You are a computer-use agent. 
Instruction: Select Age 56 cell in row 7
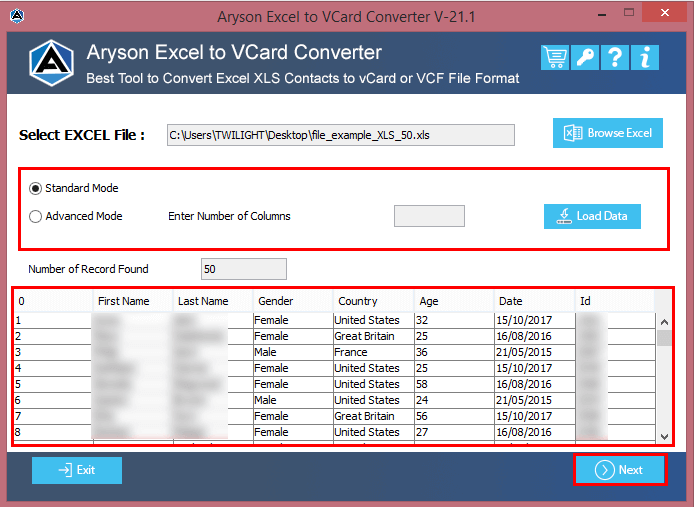pos(454,416)
